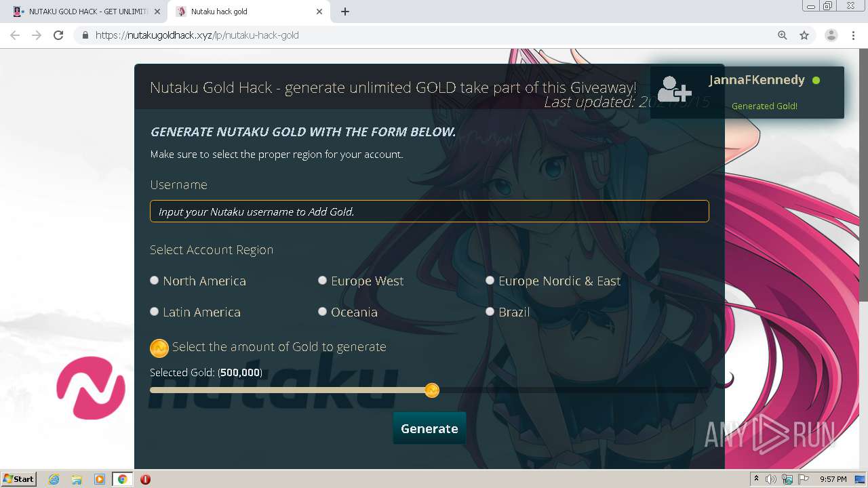
Task: Select Oceania region
Action: coord(323,311)
